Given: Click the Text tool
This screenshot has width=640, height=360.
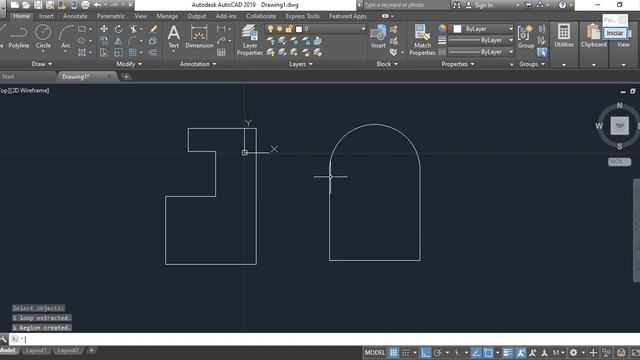Looking at the screenshot, I should tap(173, 37).
